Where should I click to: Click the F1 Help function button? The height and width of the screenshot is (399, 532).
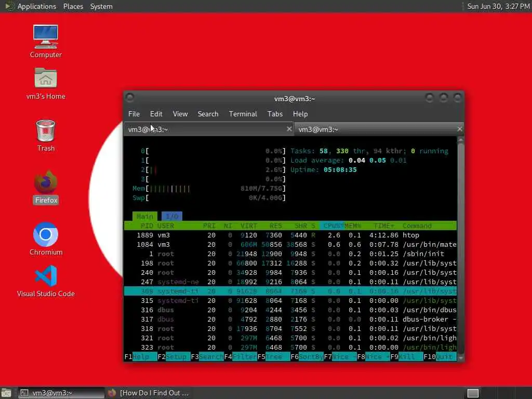tap(140, 356)
